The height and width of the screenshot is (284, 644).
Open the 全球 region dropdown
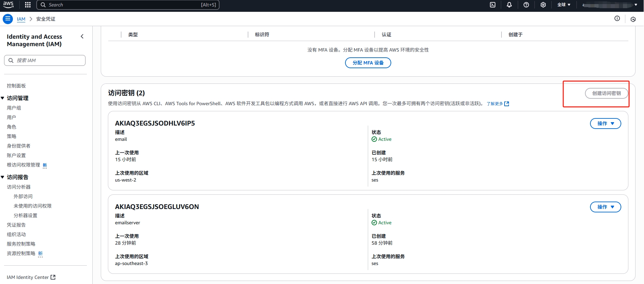coord(564,5)
